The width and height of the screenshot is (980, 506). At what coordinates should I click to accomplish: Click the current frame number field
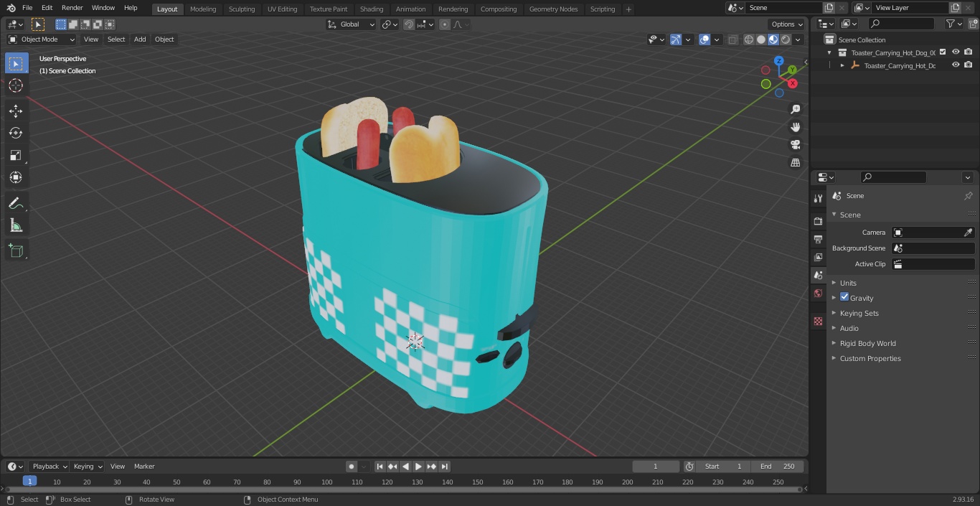[x=656, y=467]
